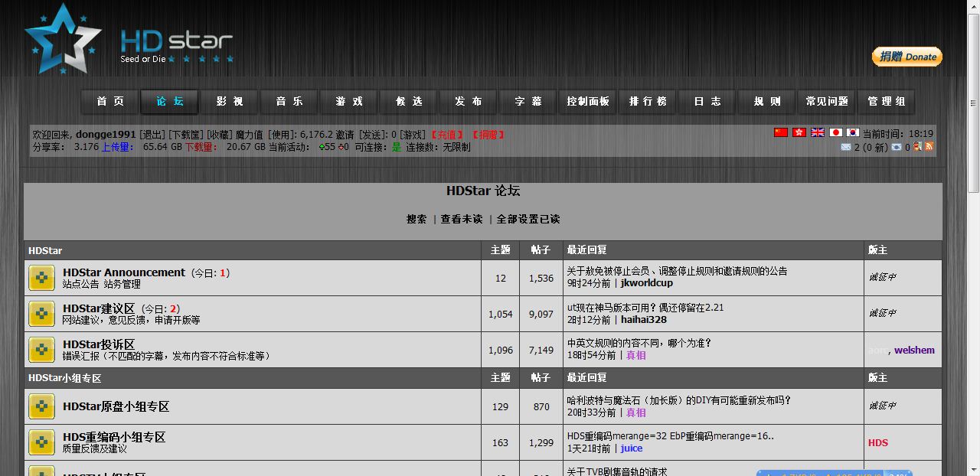Click the HDStar原盘小组专区 forum status icon
The width and height of the screenshot is (980, 476).
[41, 406]
